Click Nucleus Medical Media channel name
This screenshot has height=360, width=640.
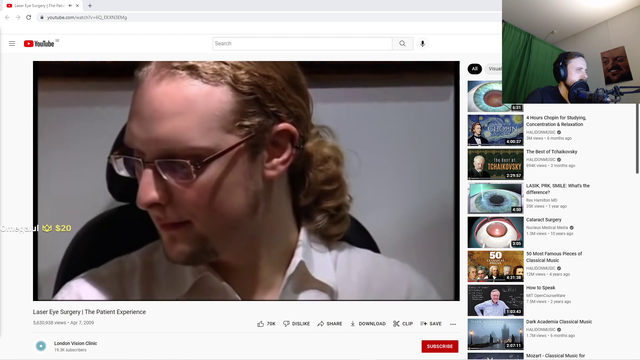coord(547,228)
